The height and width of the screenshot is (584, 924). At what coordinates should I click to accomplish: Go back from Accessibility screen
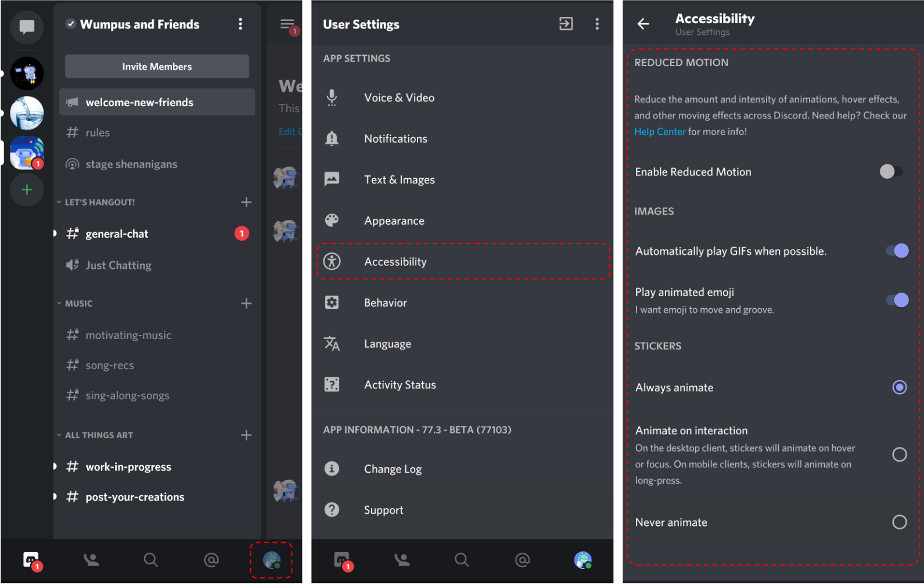coord(643,24)
